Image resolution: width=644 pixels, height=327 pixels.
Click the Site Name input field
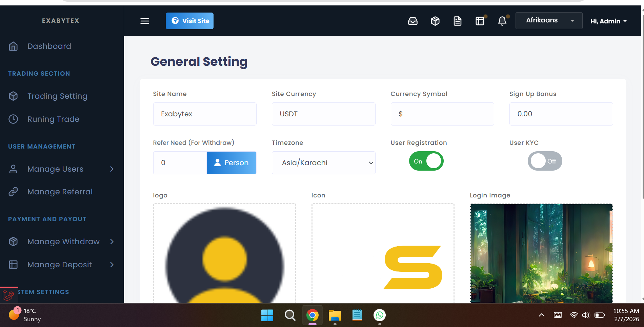(205, 114)
